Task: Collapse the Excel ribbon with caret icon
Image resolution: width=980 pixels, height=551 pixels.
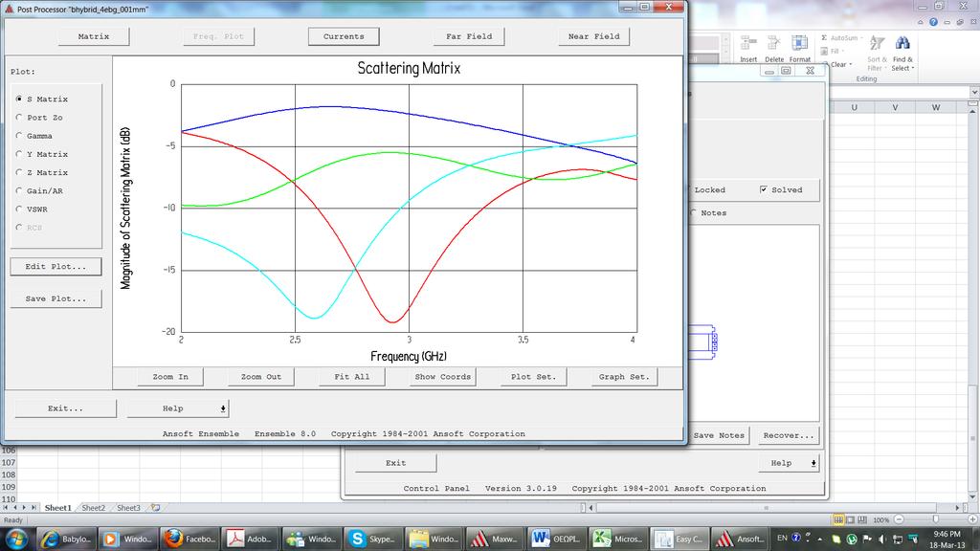Action: [920, 22]
